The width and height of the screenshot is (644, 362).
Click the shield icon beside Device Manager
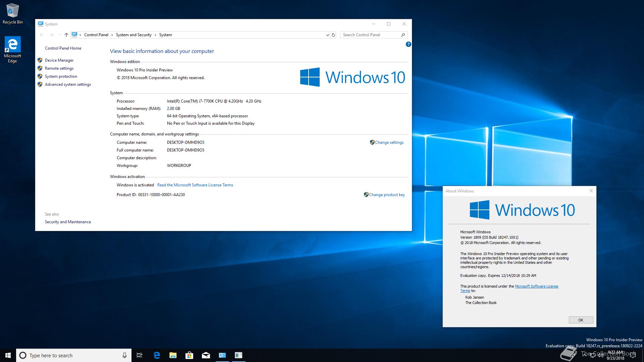(40, 60)
